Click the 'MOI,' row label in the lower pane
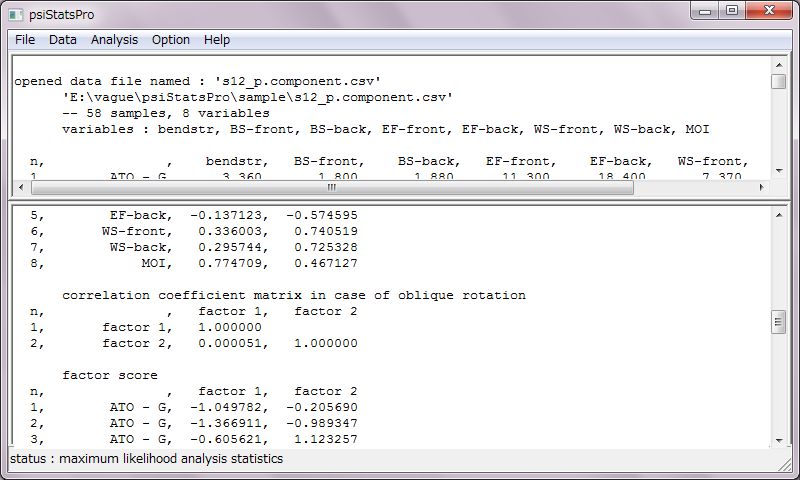Viewport: 800px width, 480px height. click(157, 264)
